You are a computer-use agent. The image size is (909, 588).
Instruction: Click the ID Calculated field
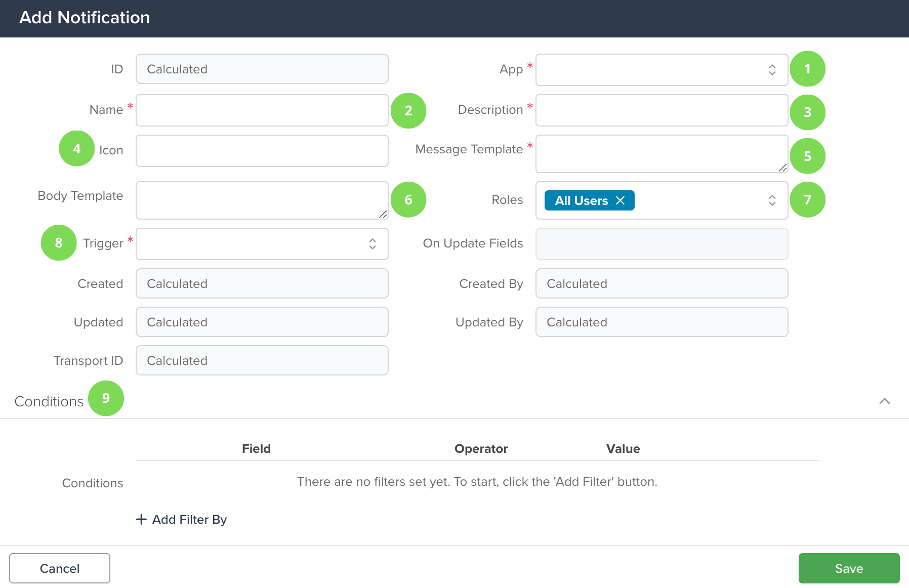(262, 69)
